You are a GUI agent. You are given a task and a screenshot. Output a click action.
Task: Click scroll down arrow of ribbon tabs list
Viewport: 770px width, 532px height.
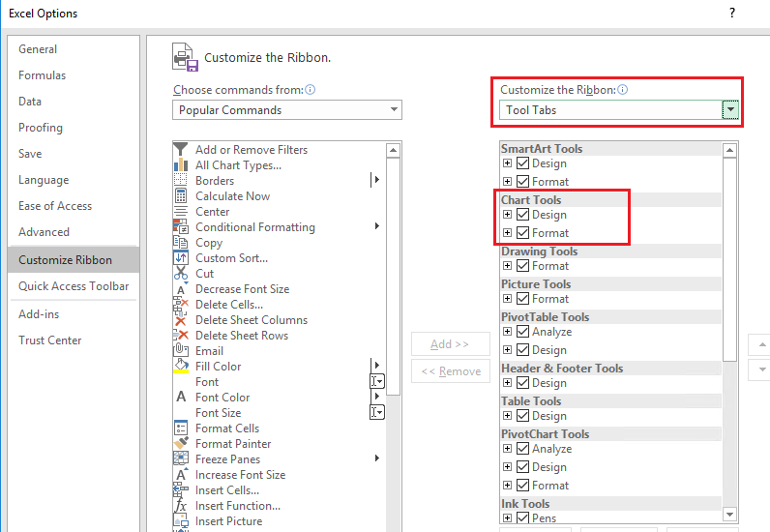point(729,515)
